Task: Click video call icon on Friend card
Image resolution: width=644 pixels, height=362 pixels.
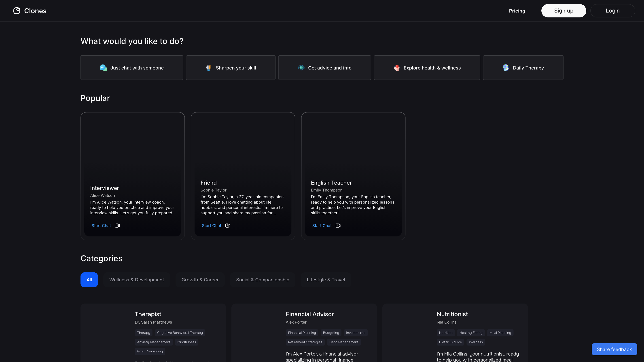Action: [227, 226]
